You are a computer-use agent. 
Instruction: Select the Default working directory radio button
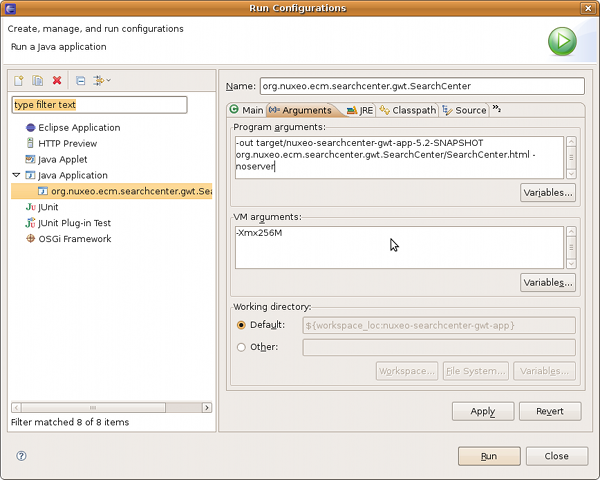click(x=241, y=325)
